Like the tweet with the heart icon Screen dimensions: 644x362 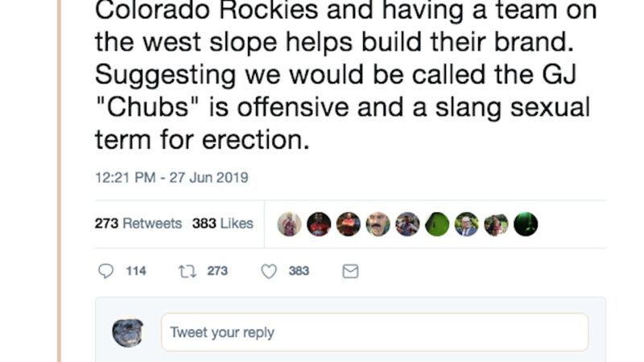point(269,271)
